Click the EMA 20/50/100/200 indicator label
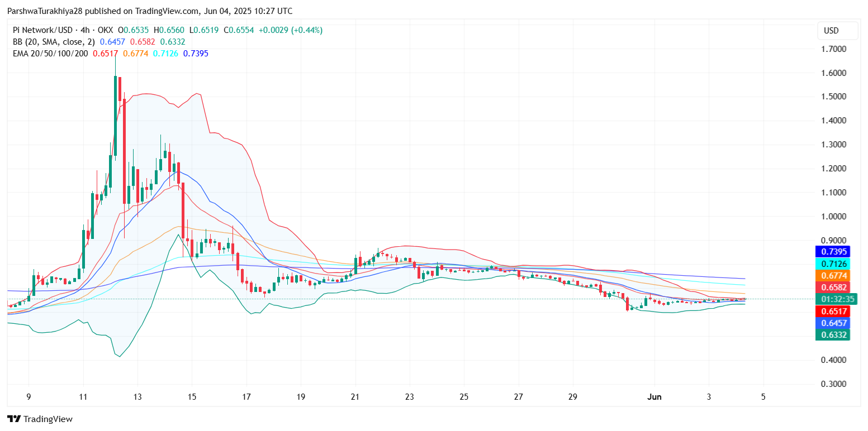Screen dimensions: 868x431 (x=50, y=54)
